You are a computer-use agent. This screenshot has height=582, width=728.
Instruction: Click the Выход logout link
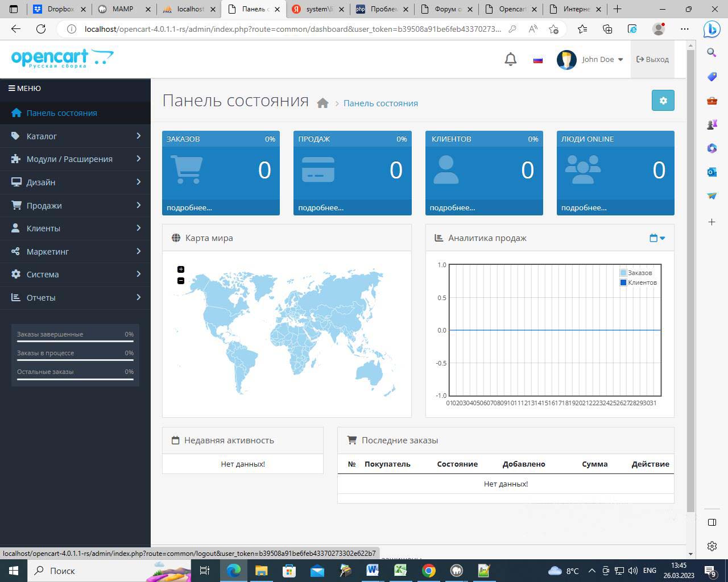652,59
